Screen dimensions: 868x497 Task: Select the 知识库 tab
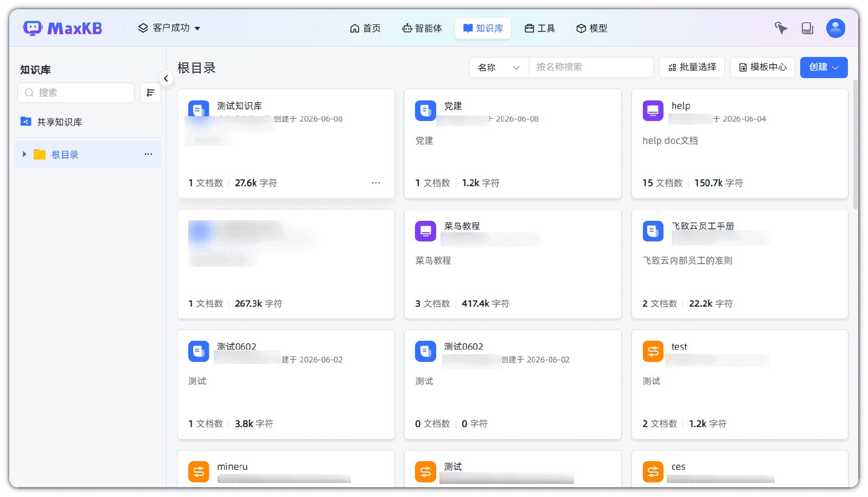click(x=483, y=28)
